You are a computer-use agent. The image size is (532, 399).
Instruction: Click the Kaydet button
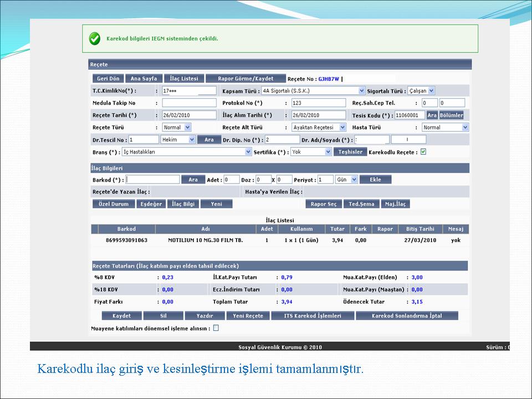coord(122,316)
